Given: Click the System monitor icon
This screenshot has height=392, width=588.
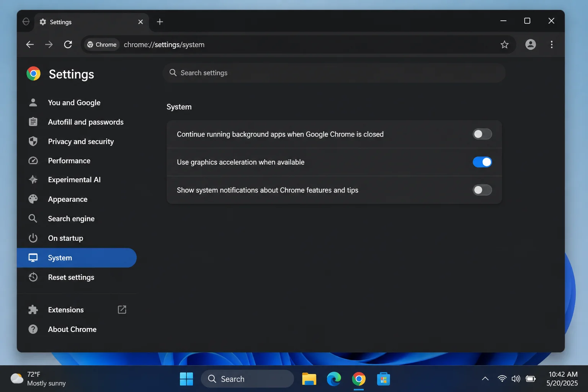Looking at the screenshot, I should coord(33,258).
